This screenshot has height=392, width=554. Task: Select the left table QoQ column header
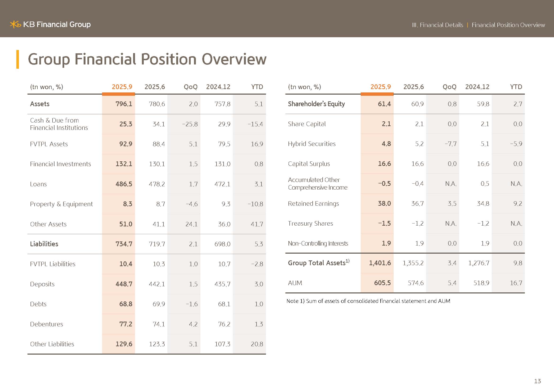(190, 87)
